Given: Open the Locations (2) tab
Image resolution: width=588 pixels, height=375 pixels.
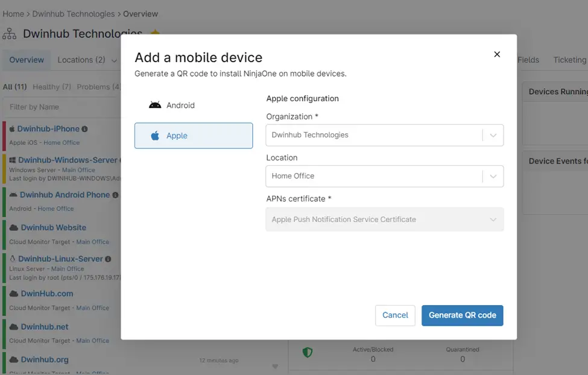Looking at the screenshot, I should [x=81, y=60].
